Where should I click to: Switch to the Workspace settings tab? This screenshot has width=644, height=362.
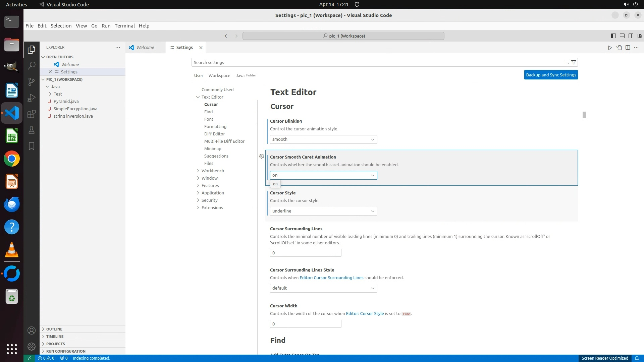[219, 76]
